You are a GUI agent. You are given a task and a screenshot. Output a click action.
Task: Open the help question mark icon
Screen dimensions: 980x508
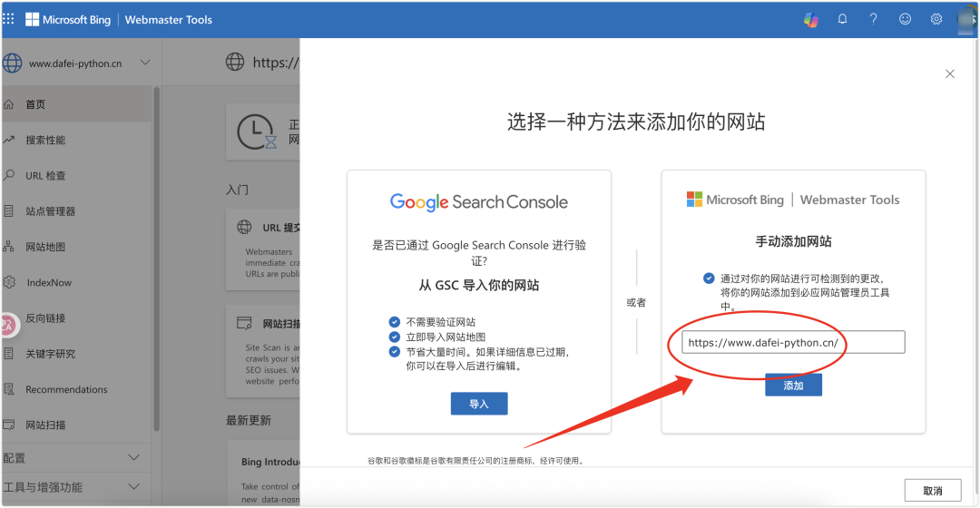(x=873, y=19)
